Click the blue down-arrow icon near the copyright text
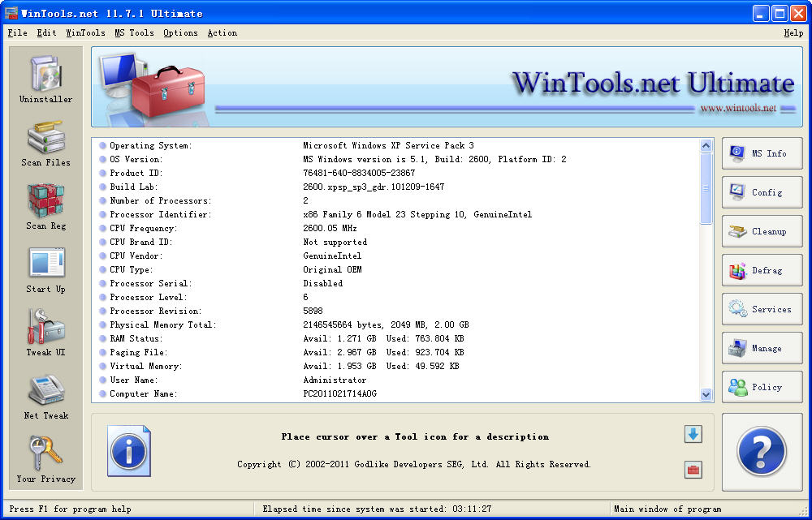This screenshot has height=520, width=812. (x=693, y=435)
